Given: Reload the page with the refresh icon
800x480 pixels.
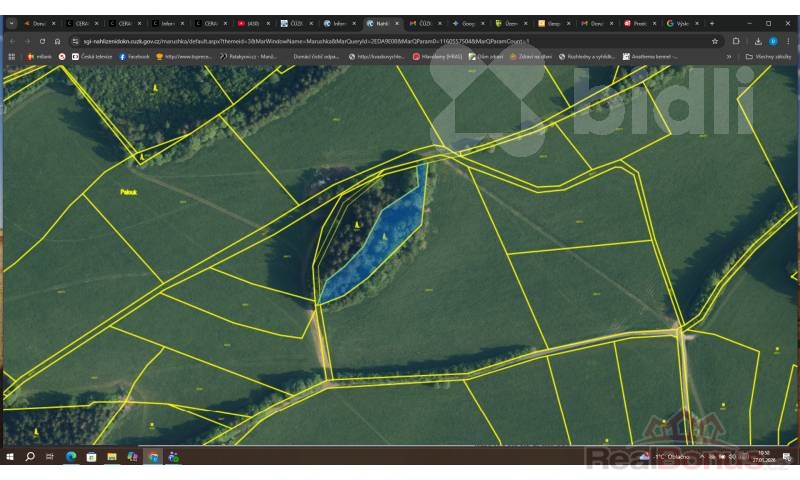Looking at the screenshot, I should tap(42, 41).
